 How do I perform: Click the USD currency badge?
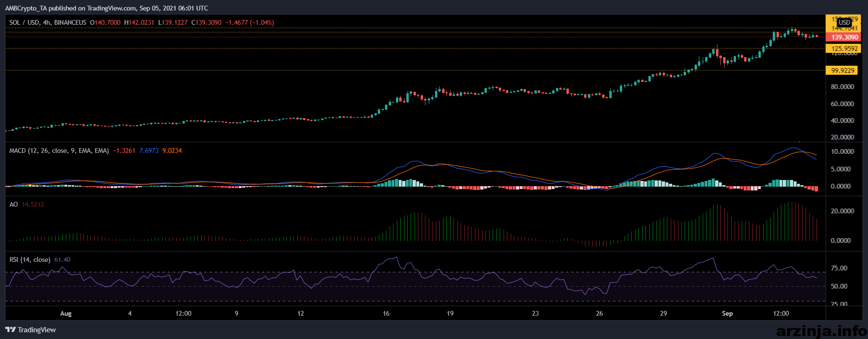click(845, 22)
